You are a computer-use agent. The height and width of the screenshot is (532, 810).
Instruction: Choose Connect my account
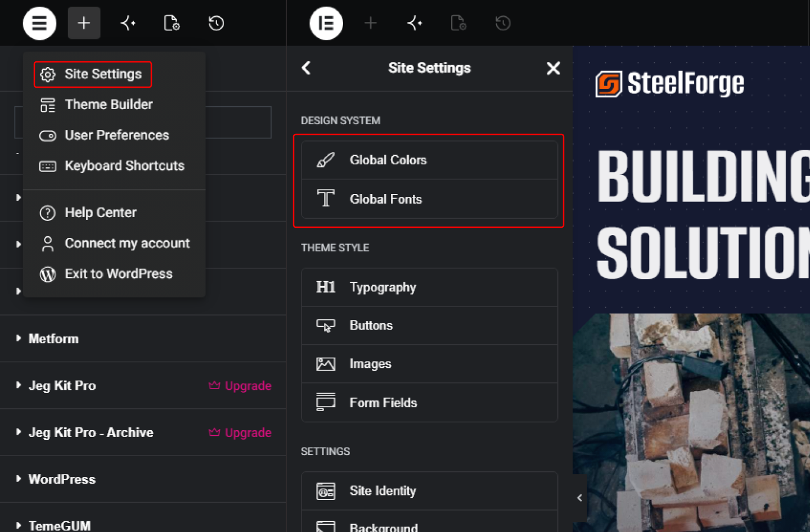point(114,243)
